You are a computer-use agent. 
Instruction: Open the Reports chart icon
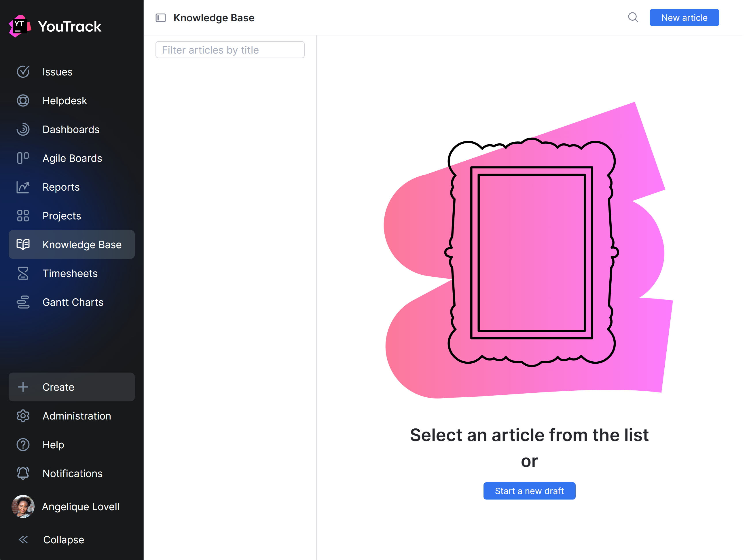(23, 187)
